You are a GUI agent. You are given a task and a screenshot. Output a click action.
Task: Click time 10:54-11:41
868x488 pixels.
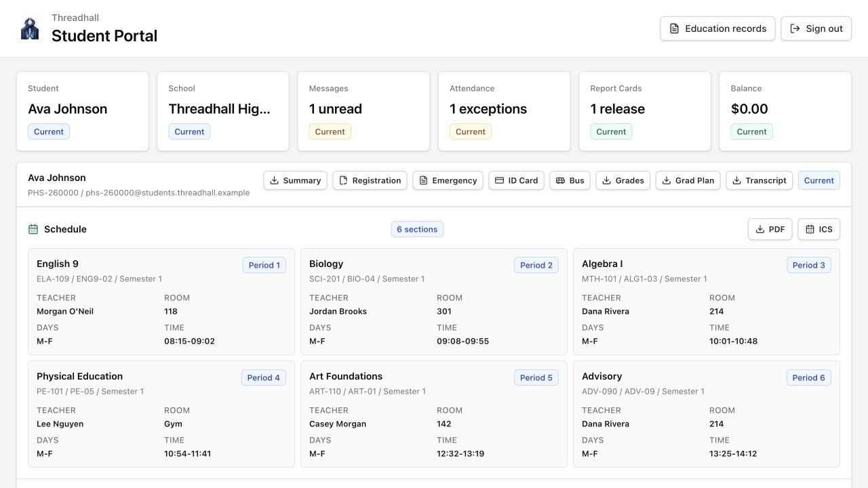tap(188, 453)
